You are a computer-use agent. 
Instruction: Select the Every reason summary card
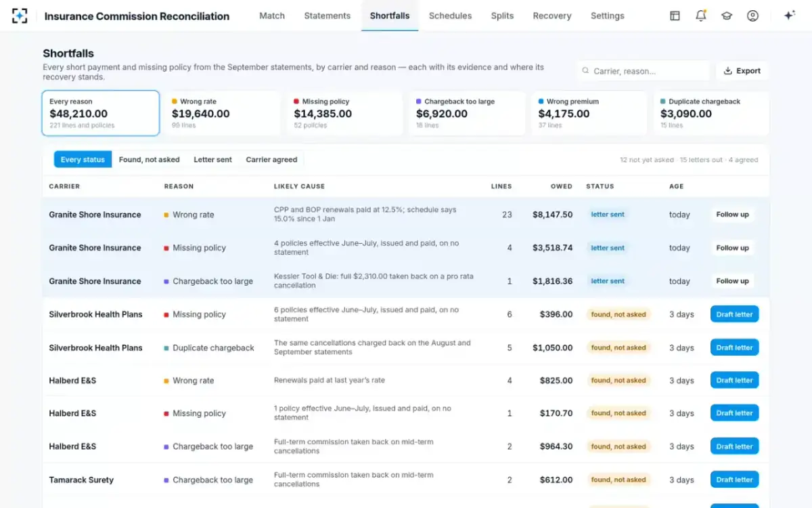pos(101,113)
